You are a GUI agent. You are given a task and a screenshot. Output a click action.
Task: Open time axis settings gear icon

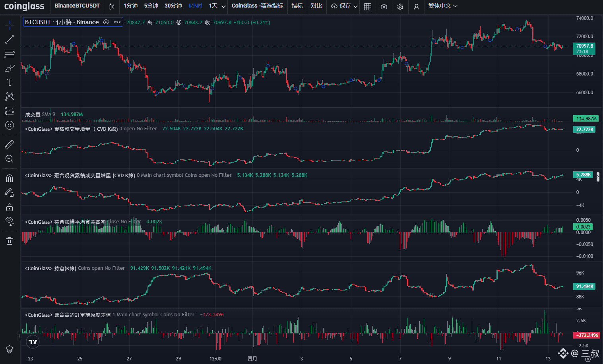pyautogui.click(x=587, y=359)
